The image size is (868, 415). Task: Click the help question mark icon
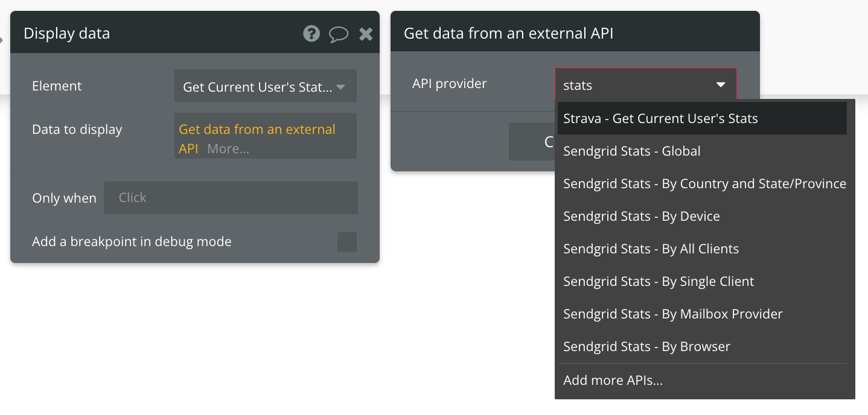[311, 33]
